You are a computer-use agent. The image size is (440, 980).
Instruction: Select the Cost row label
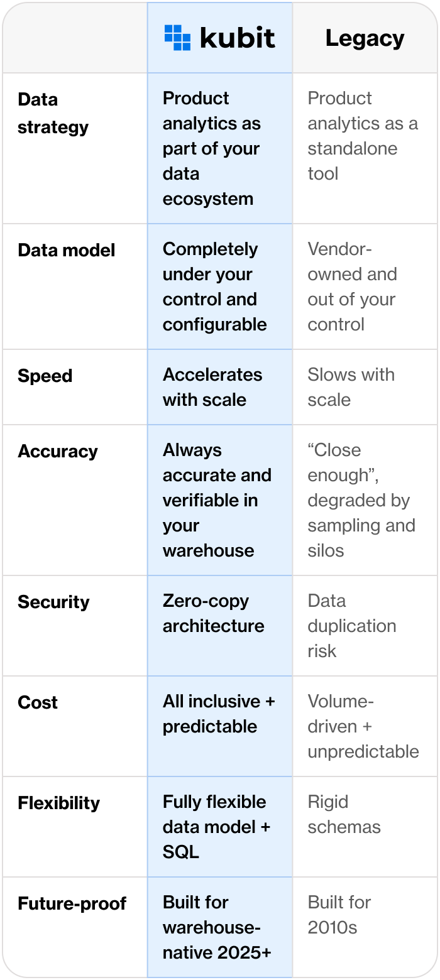click(x=38, y=702)
